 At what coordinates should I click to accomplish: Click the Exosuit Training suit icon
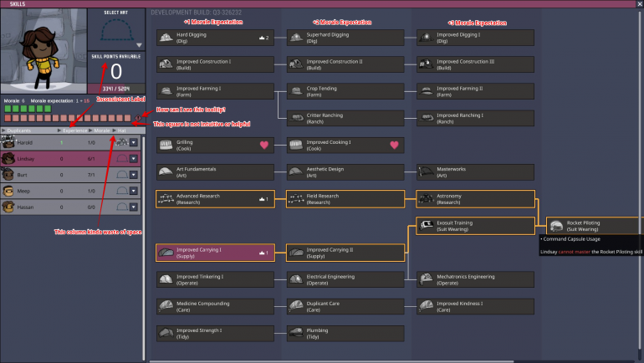click(x=427, y=226)
